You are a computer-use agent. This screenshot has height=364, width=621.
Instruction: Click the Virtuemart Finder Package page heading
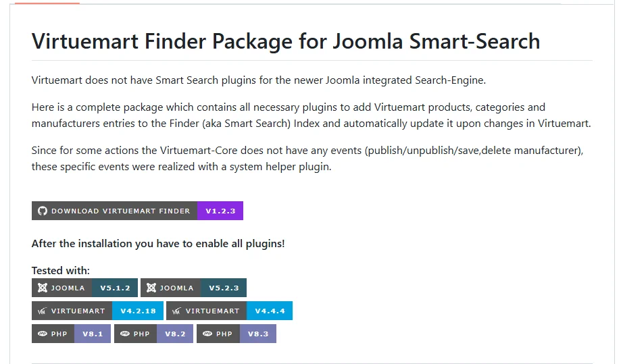click(286, 42)
